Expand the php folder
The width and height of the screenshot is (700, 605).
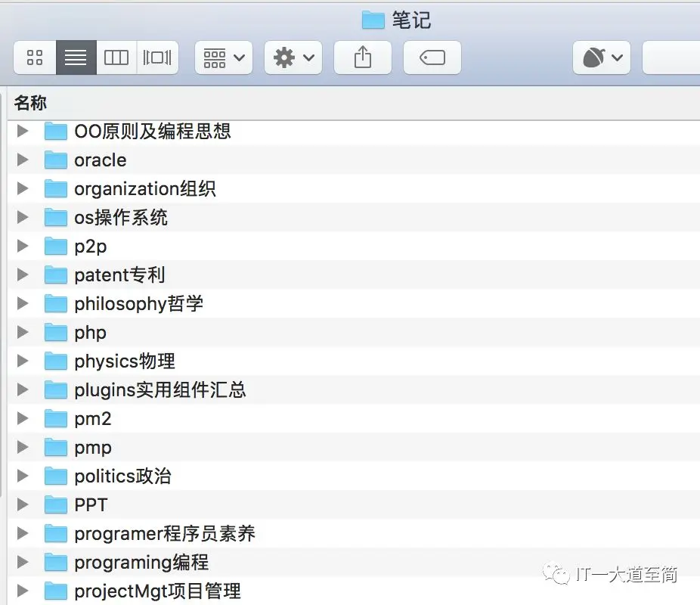pyautogui.click(x=23, y=332)
